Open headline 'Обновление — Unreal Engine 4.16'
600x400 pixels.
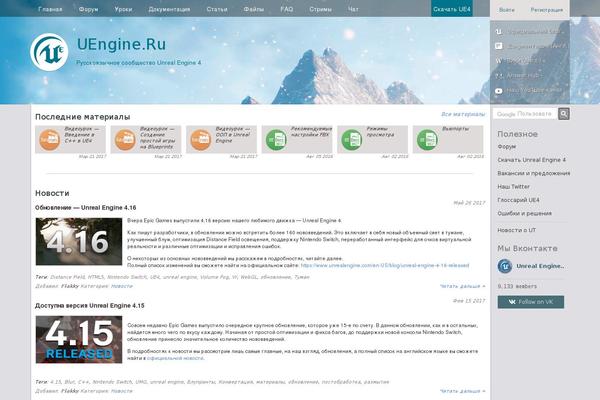tap(85, 207)
